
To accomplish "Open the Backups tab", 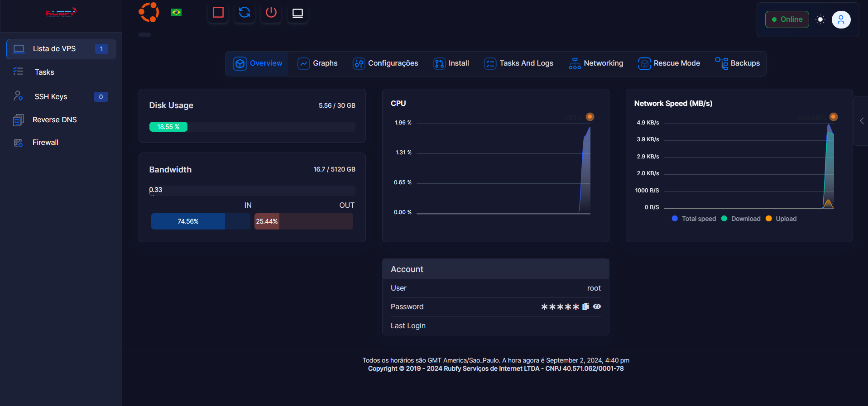I will coord(737,64).
